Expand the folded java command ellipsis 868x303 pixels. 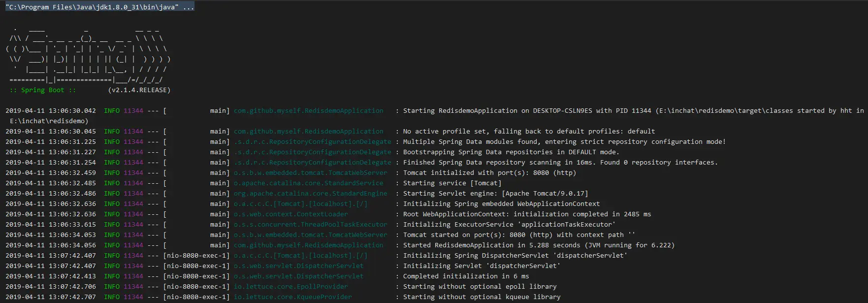click(x=188, y=7)
